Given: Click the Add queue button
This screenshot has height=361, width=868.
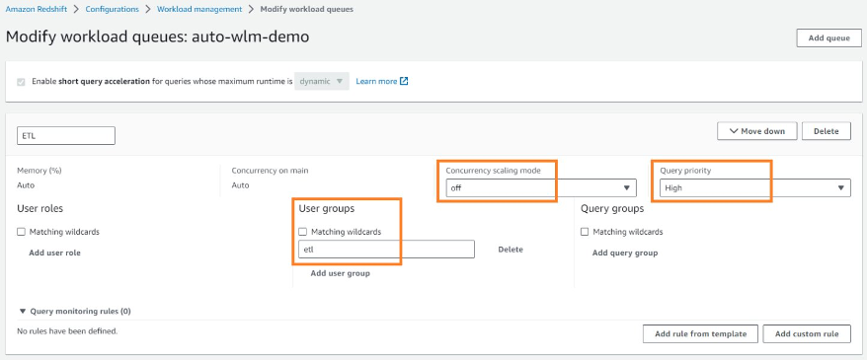Looking at the screenshot, I should 829,38.
